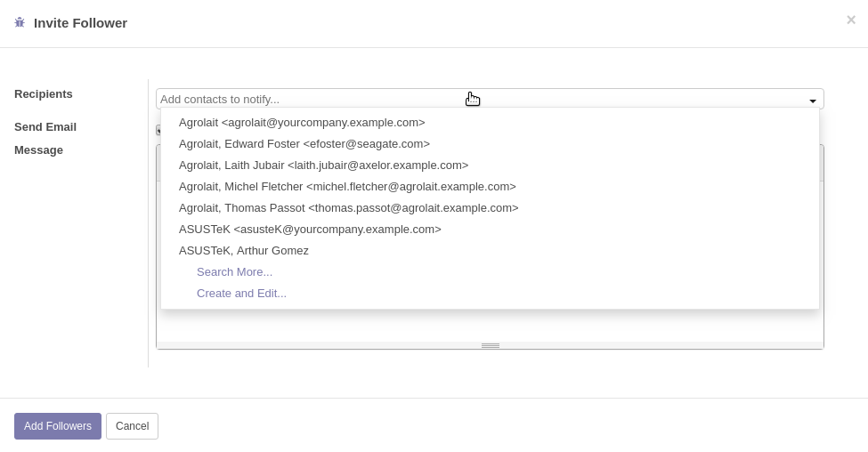Choose Agrolait, Thomas Passot contact

tap(490, 208)
